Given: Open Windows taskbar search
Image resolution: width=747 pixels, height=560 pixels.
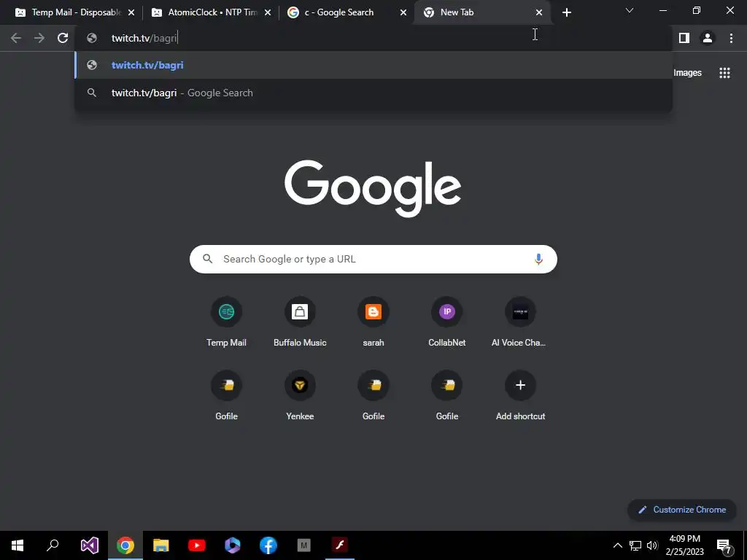Looking at the screenshot, I should click(x=53, y=545).
